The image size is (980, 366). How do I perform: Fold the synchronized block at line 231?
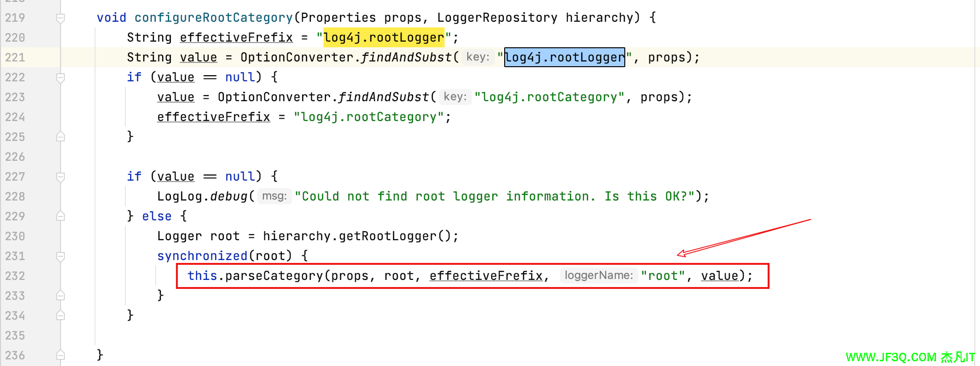[x=61, y=256]
